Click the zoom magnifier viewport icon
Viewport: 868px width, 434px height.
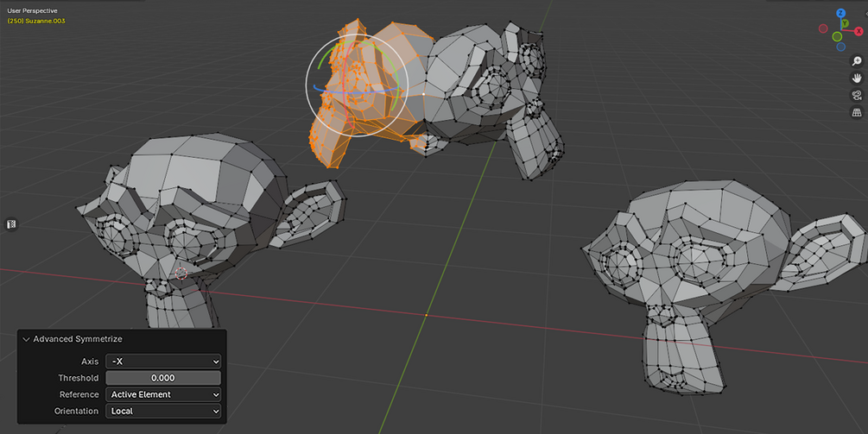(x=857, y=61)
